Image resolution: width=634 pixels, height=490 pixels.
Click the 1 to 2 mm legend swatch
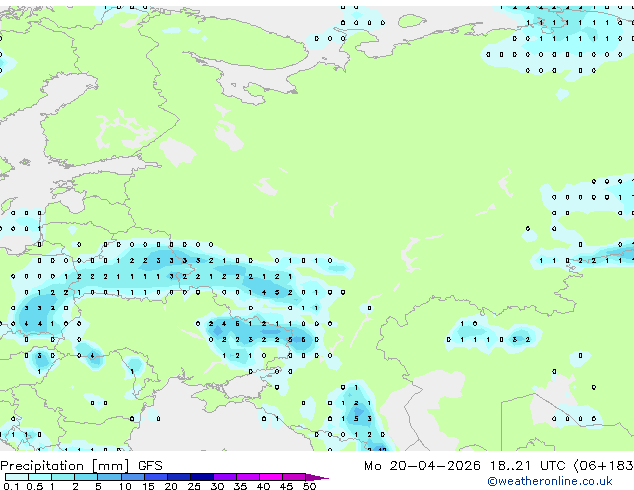pyautogui.click(x=63, y=477)
